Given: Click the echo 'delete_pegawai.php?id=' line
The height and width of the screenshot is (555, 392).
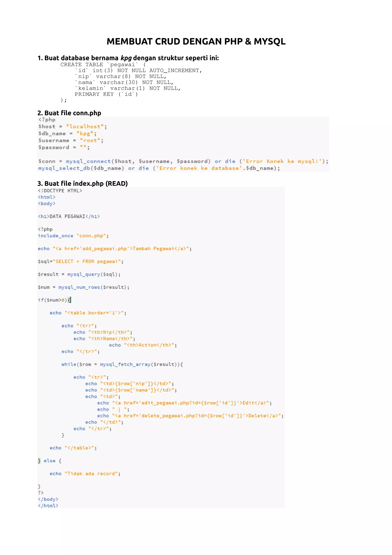Looking at the screenshot, I should pos(190,416).
